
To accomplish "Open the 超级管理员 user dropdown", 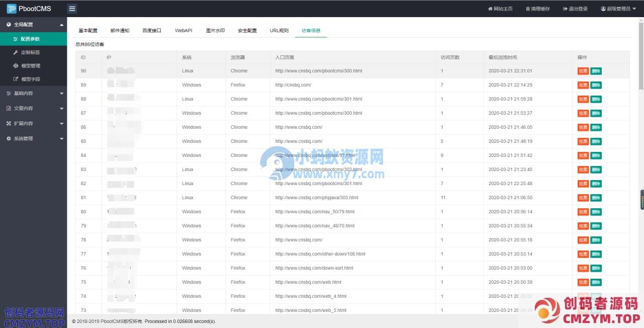I will tap(622, 9).
